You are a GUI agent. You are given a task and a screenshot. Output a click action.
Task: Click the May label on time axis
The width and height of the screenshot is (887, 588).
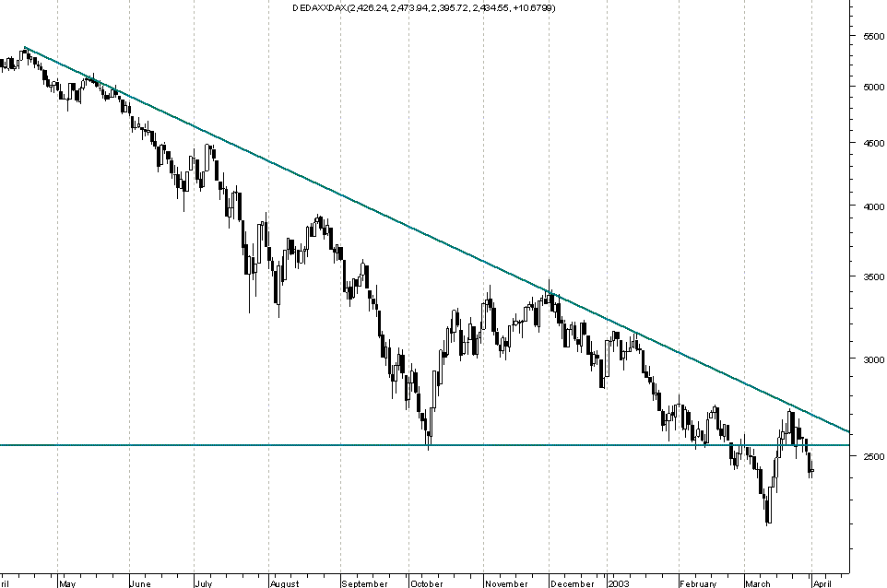pyautogui.click(x=67, y=583)
